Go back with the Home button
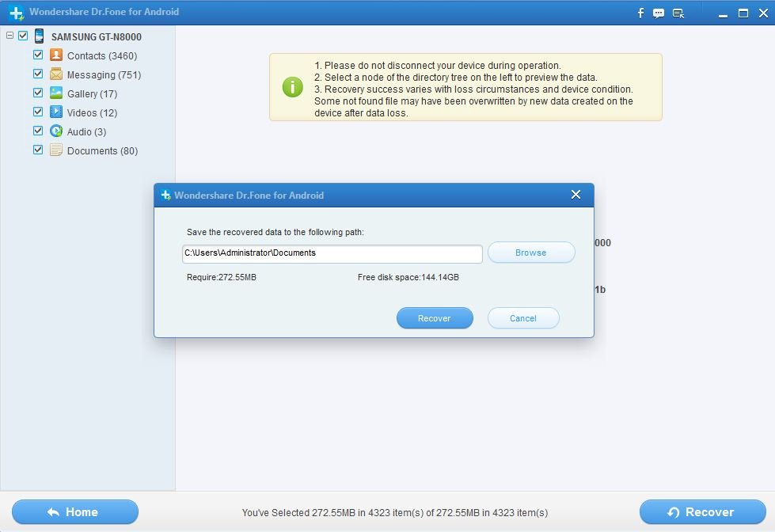Screen dimensions: 775x532 75,512
